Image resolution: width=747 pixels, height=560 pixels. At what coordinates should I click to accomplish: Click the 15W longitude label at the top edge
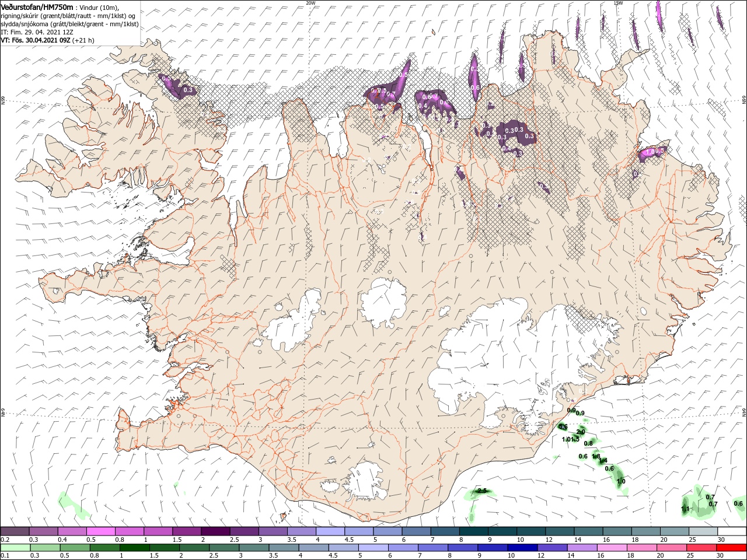point(618,2)
